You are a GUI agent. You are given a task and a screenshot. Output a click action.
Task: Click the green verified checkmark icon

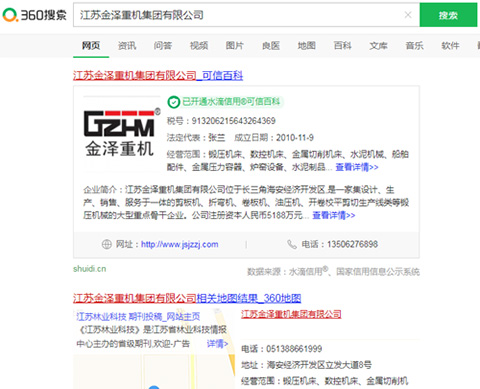point(173,102)
